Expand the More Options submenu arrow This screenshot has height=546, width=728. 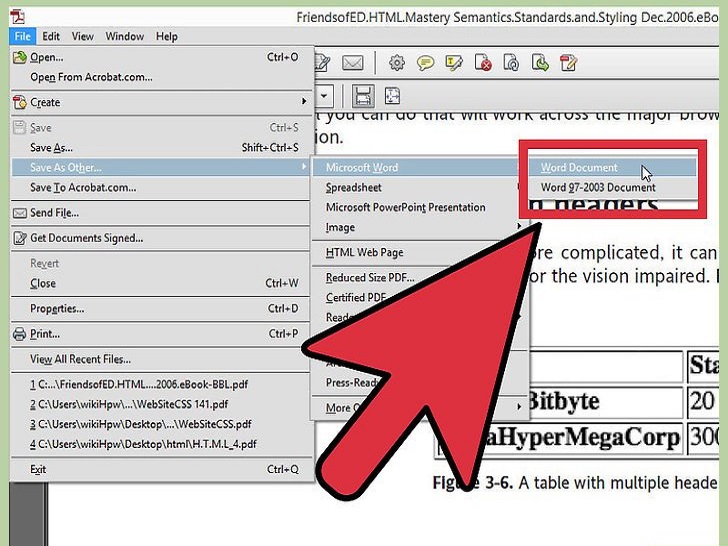pos(519,407)
